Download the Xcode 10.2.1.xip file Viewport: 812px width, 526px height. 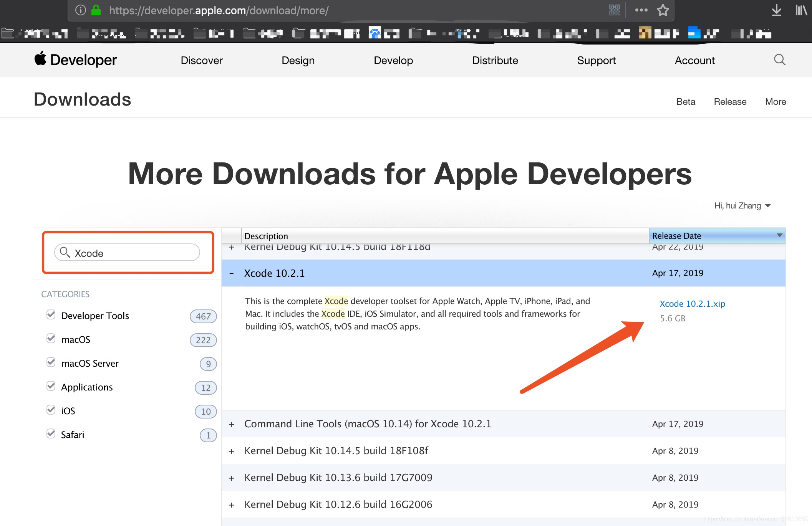point(692,304)
